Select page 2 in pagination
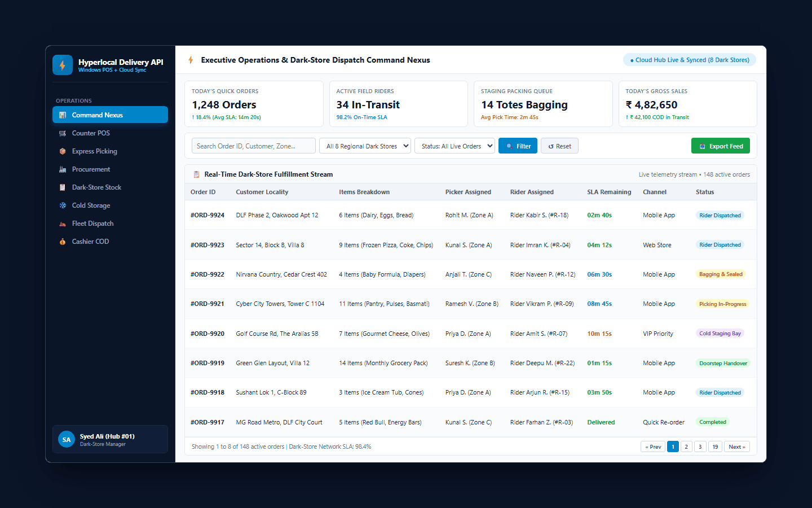Image resolution: width=812 pixels, height=508 pixels. [686, 446]
